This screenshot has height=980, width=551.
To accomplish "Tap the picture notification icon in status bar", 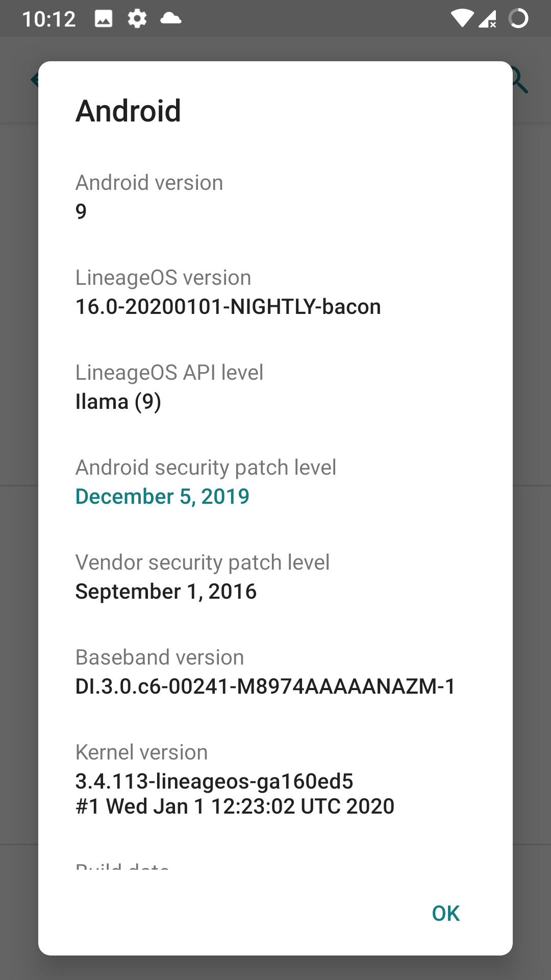I will 104,19.
